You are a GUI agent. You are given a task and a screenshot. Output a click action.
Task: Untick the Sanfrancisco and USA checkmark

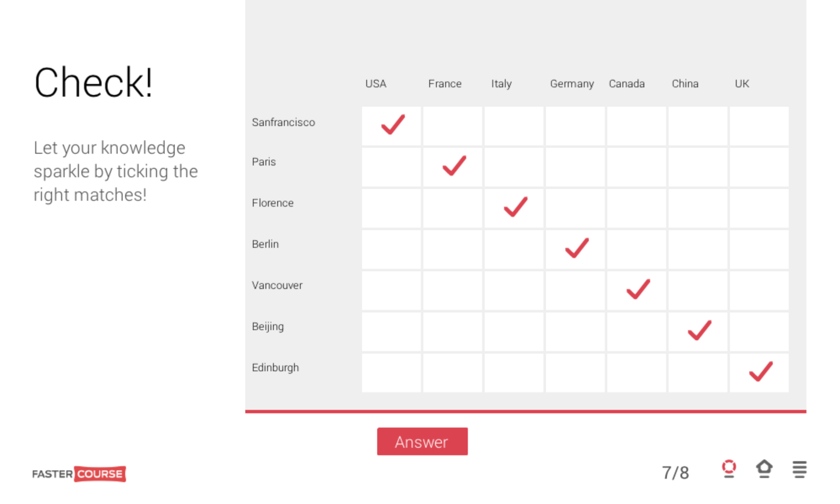pyautogui.click(x=391, y=125)
